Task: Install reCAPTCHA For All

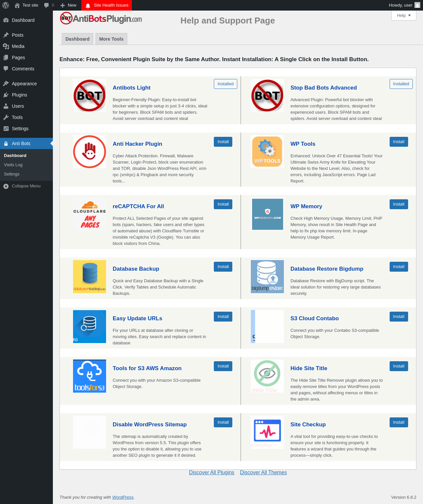Action: pos(223,204)
